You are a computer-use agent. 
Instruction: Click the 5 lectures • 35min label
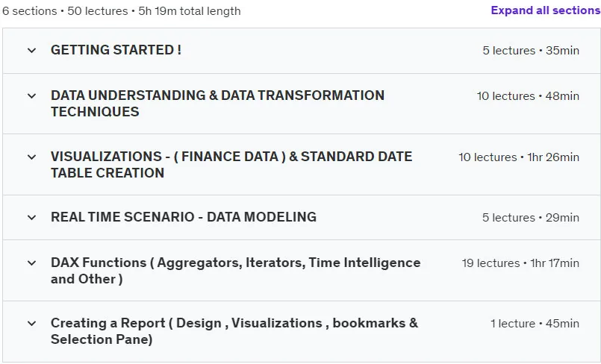[x=531, y=51]
